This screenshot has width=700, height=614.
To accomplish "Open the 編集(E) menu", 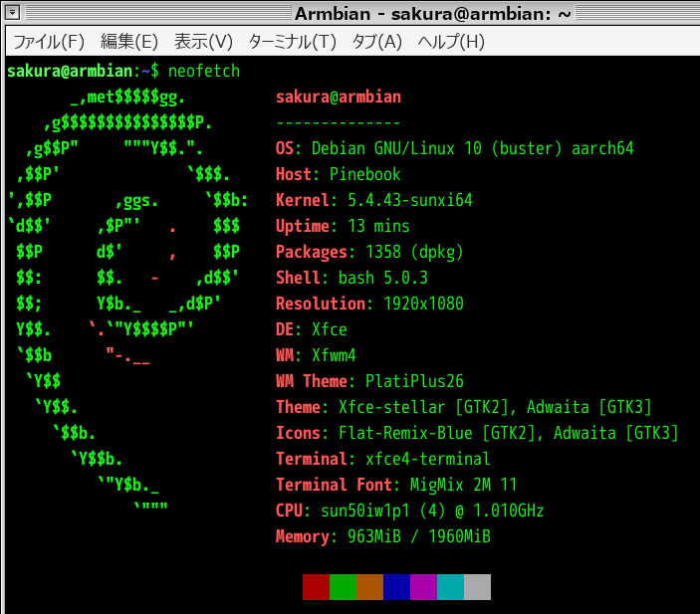I will pyautogui.click(x=128, y=42).
